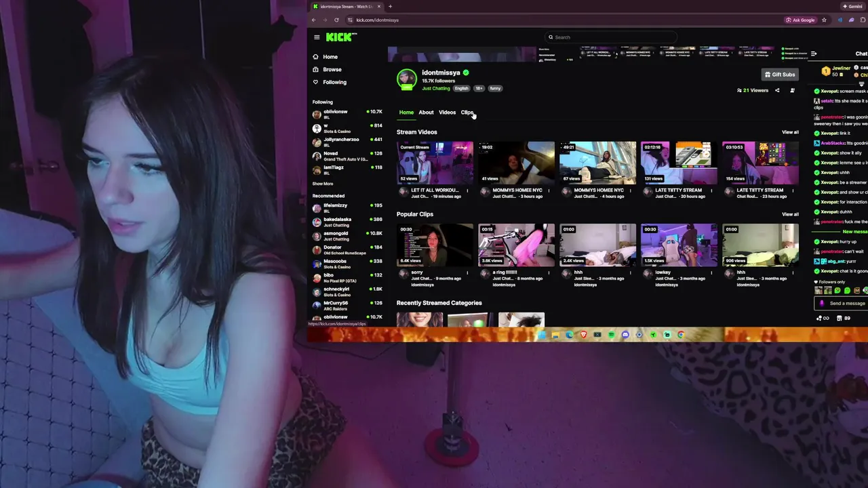Reload the page with refresh icon
Viewport: 868px width, 488px height.
pyautogui.click(x=336, y=20)
